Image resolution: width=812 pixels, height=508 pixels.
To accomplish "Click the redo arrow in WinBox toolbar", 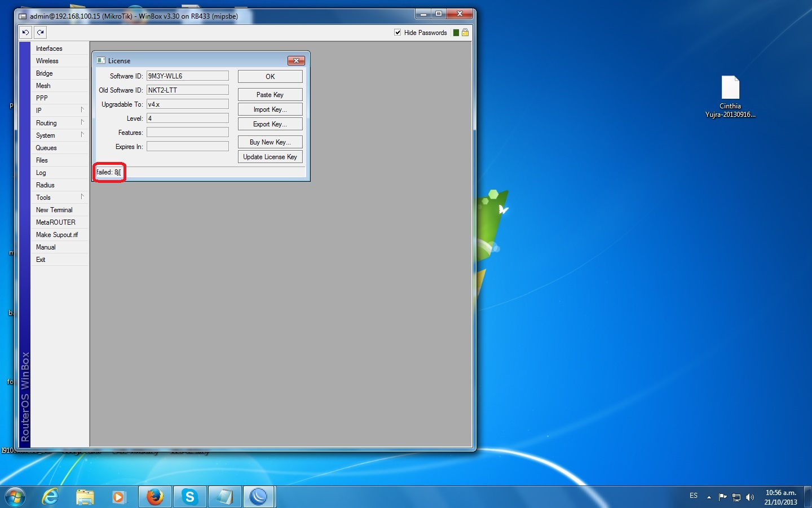I will pos(40,33).
